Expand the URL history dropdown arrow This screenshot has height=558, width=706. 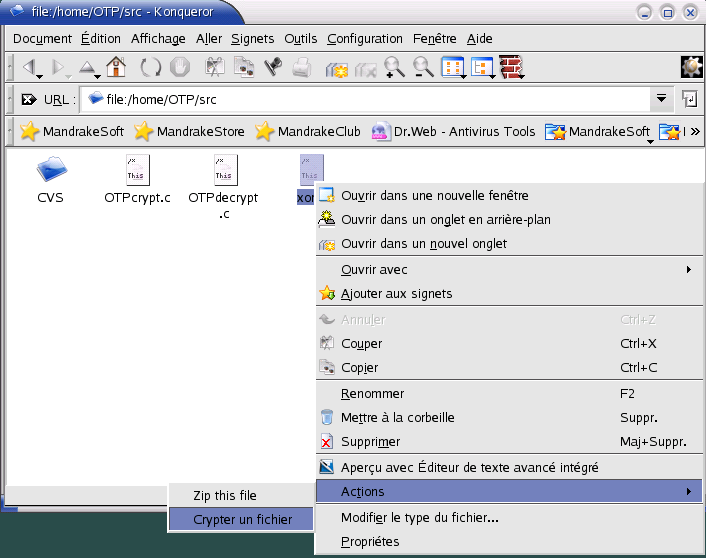pos(661,99)
